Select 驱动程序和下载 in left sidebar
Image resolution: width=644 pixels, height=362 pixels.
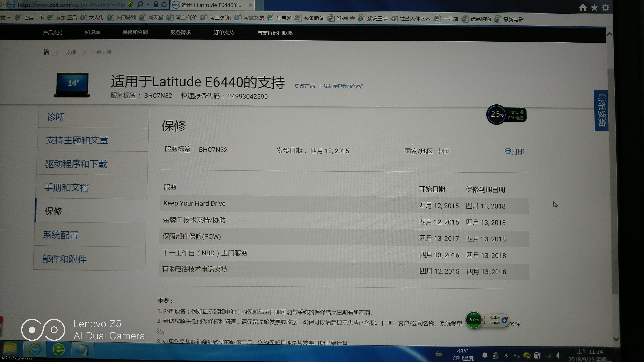[76, 164]
